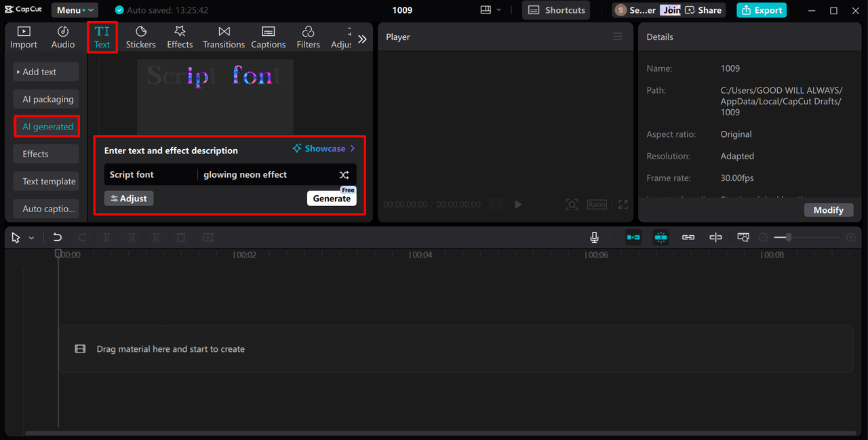Click the Share button
The width and height of the screenshot is (868, 440).
(x=704, y=10)
